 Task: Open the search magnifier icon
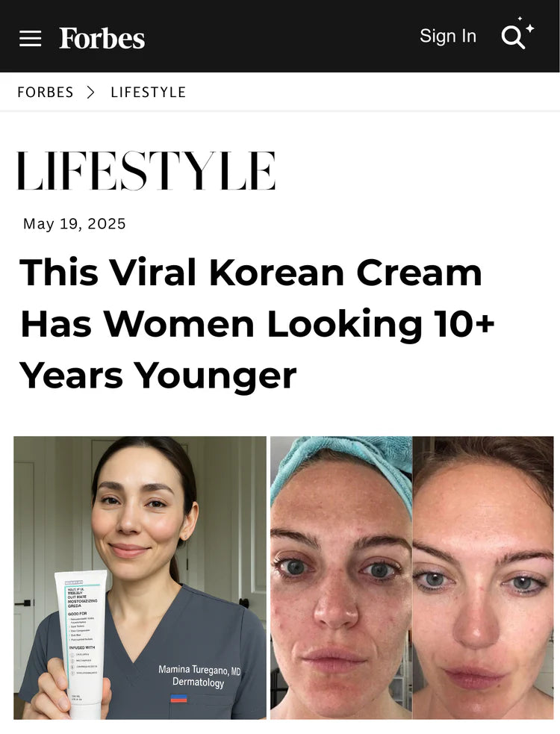point(512,37)
